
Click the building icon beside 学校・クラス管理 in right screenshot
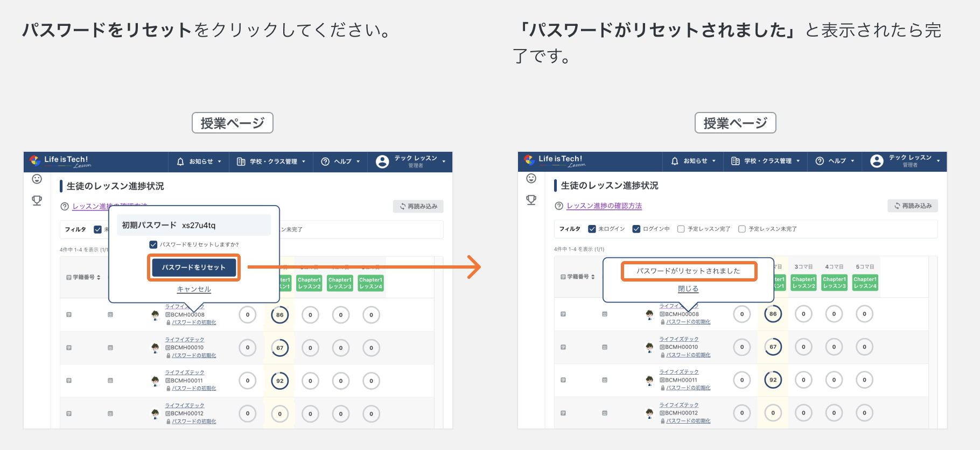pos(735,161)
